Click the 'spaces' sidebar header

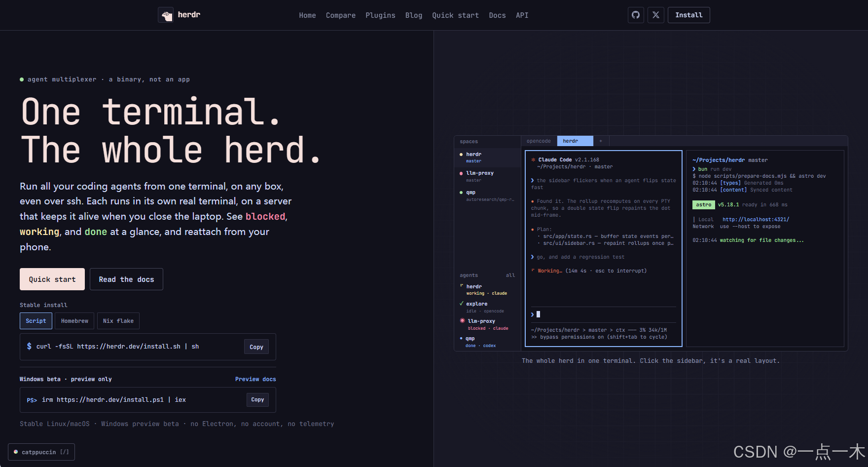click(x=469, y=142)
